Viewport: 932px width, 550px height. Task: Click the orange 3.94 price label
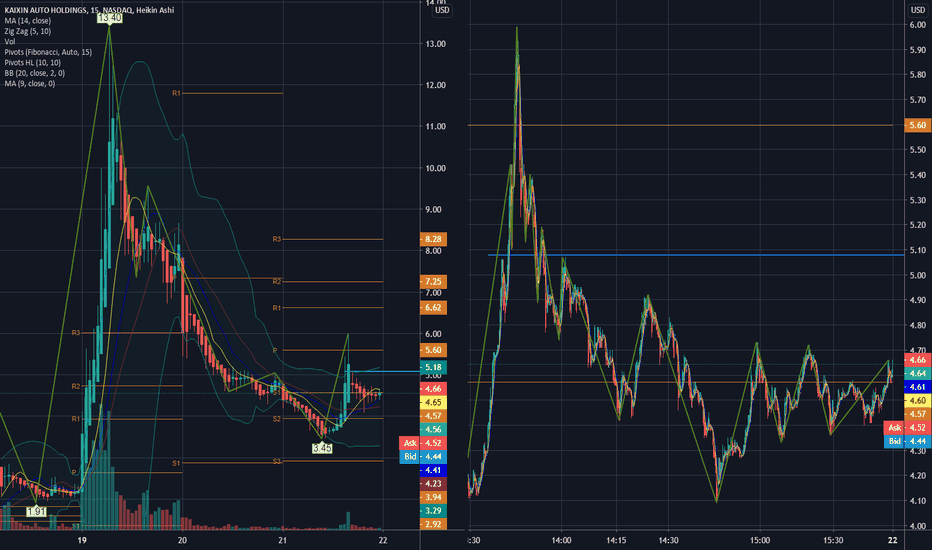pyautogui.click(x=433, y=497)
